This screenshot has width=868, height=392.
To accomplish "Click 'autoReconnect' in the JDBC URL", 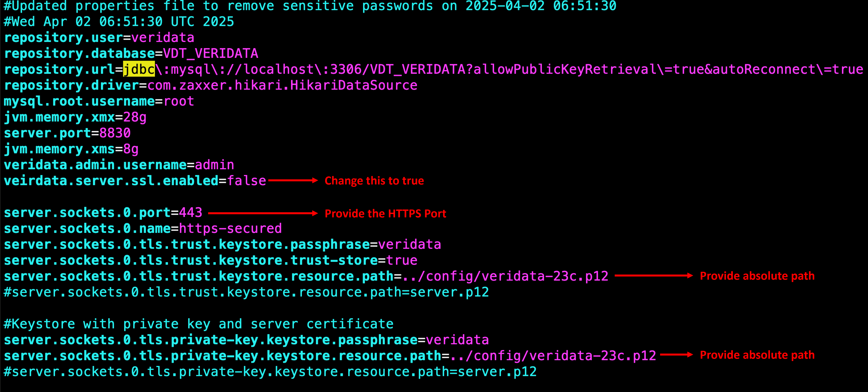I will [764, 69].
